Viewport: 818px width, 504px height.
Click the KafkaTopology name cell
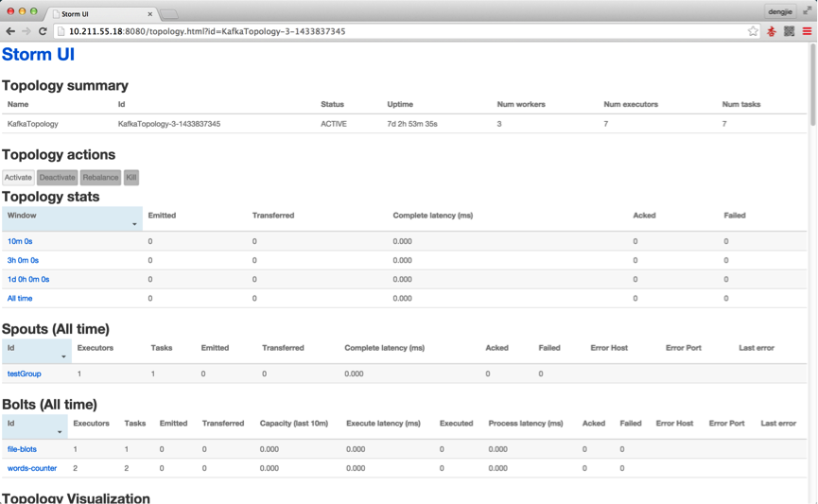click(32, 124)
